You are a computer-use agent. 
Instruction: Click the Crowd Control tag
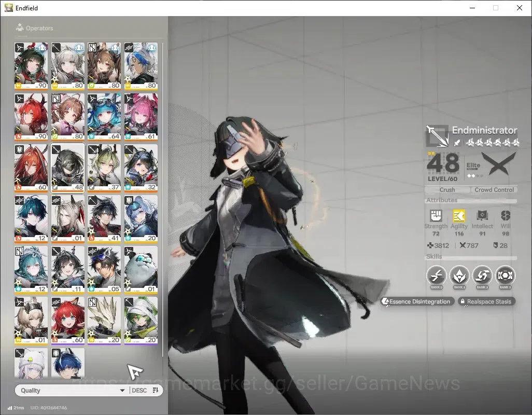click(x=494, y=190)
